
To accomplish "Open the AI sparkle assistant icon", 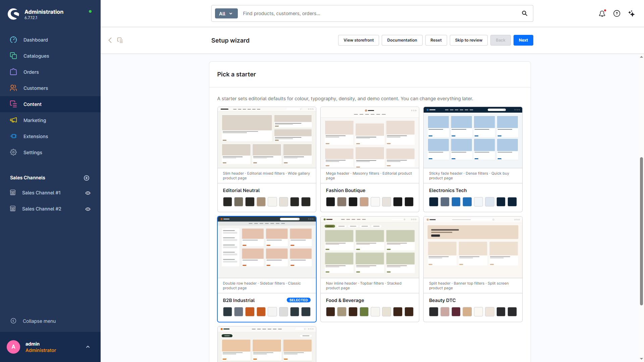I will point(632,13).
